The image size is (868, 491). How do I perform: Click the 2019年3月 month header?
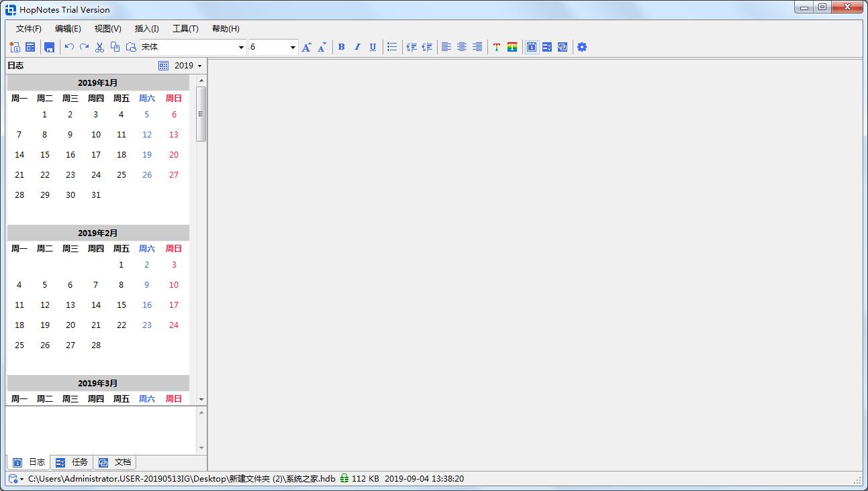[98, 383]
